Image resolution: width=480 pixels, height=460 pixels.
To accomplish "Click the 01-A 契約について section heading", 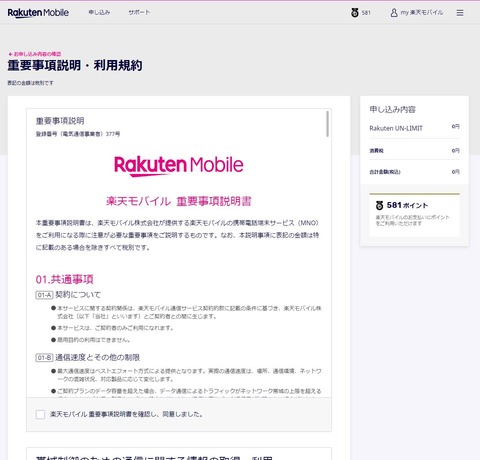I will (68, 295).
